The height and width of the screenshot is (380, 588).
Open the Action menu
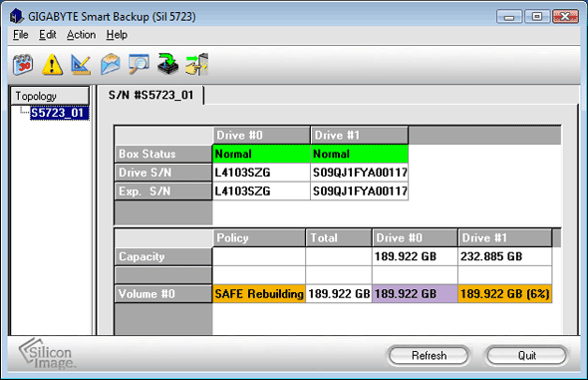pyautogui.click(x=81, y=35)
